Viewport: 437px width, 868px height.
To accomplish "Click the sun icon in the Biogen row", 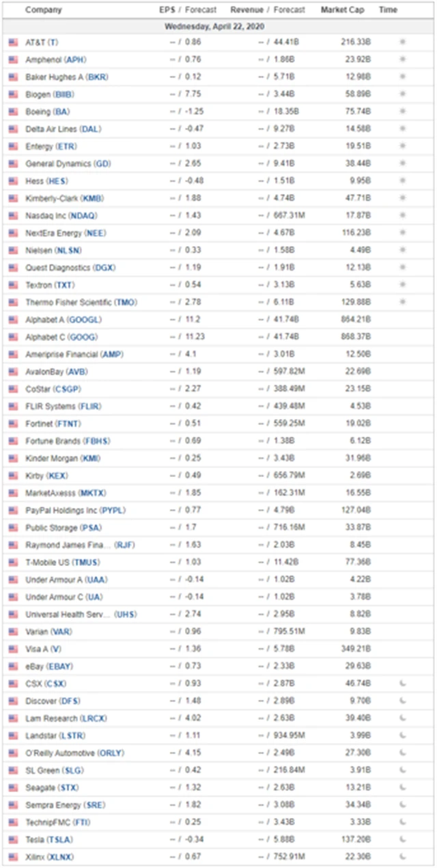I will coord(403,94).
